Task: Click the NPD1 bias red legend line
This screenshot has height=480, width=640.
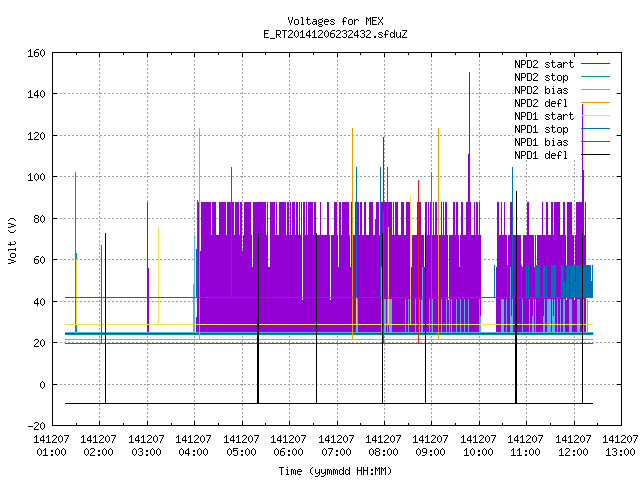Action: [595, 142]
